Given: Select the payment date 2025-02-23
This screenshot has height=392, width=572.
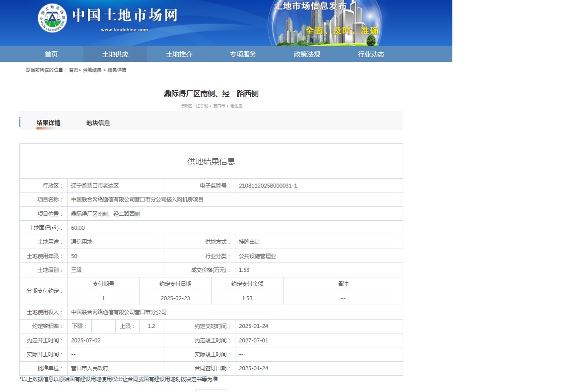Looking at the screenshot, I should (175, 298).
